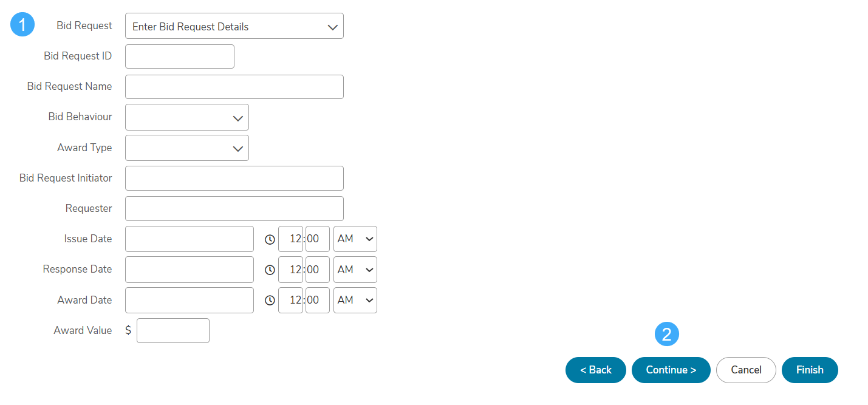Click the clock icon beside Issue Date

[270, 239]
